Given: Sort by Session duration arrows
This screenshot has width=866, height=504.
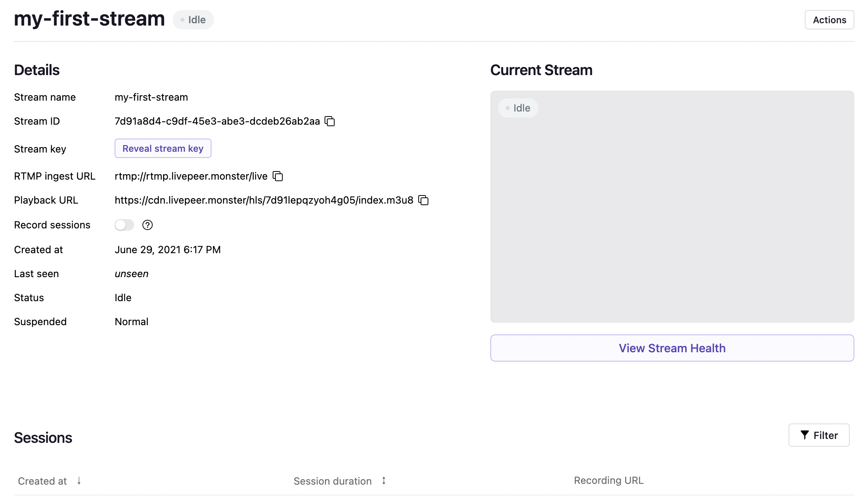Looking at the screenshot, I should (384, 481).
